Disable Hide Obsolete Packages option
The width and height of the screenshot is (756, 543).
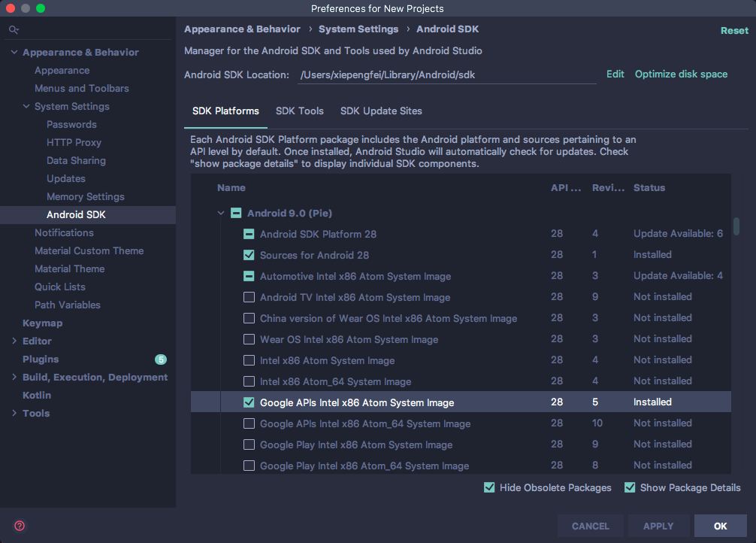click(x=489, y=487)
